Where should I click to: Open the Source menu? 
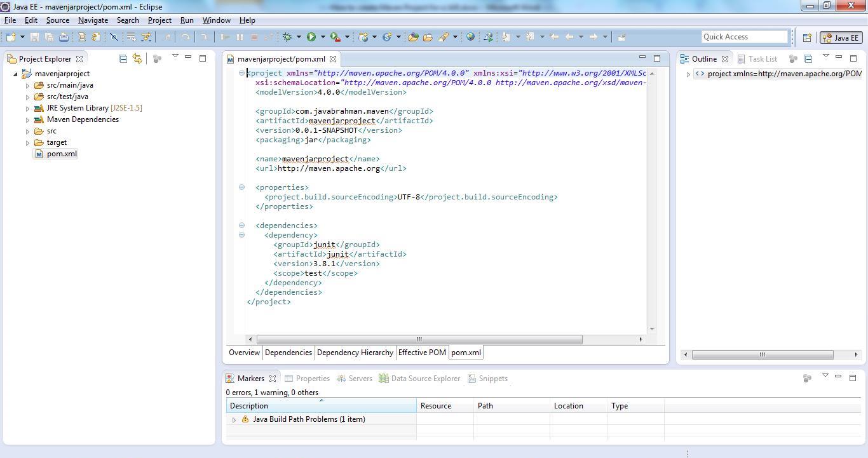pos(57,20)
